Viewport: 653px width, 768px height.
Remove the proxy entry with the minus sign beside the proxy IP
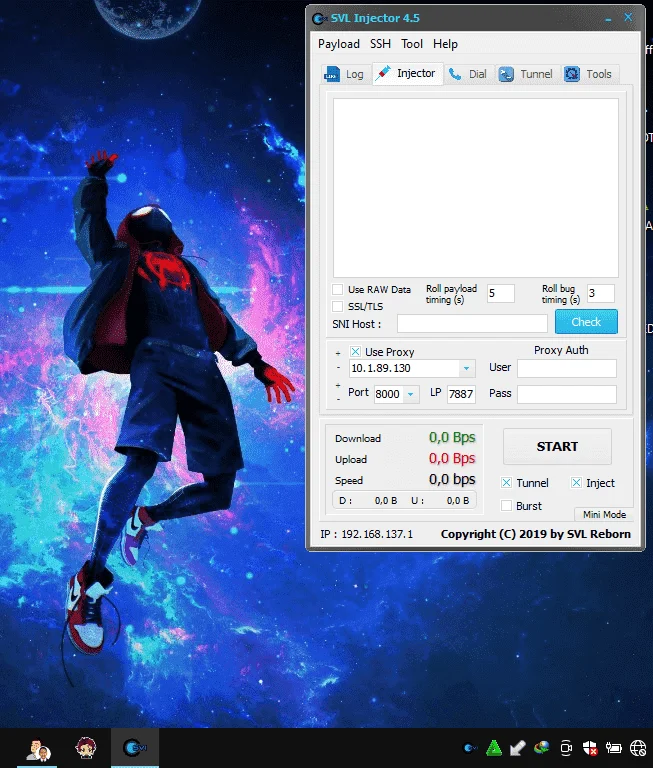[338, 367]
